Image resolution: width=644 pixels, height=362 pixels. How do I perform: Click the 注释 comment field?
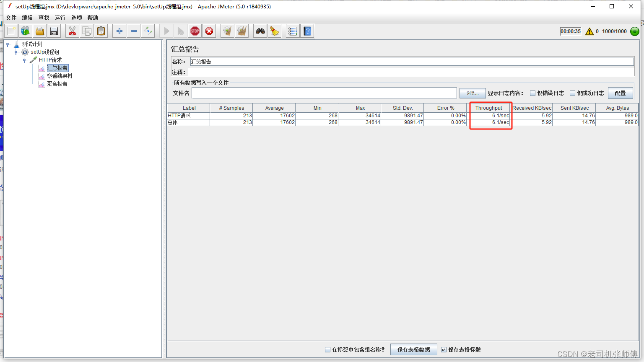(x=412, y=72)
